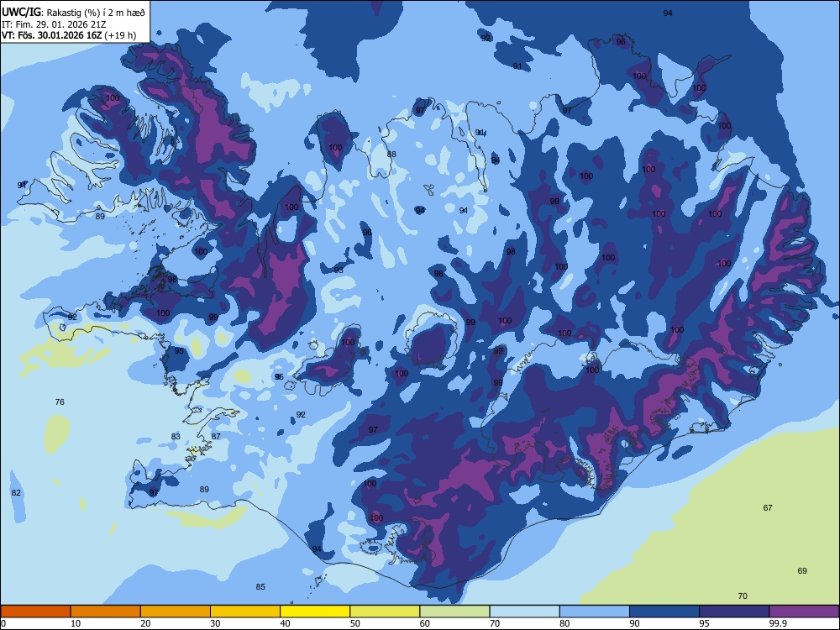The image size is (840, 630).
Task: Click the bright yellow 40–50 legend swatch
Action: pyautogui.click(x=315, y=612)
